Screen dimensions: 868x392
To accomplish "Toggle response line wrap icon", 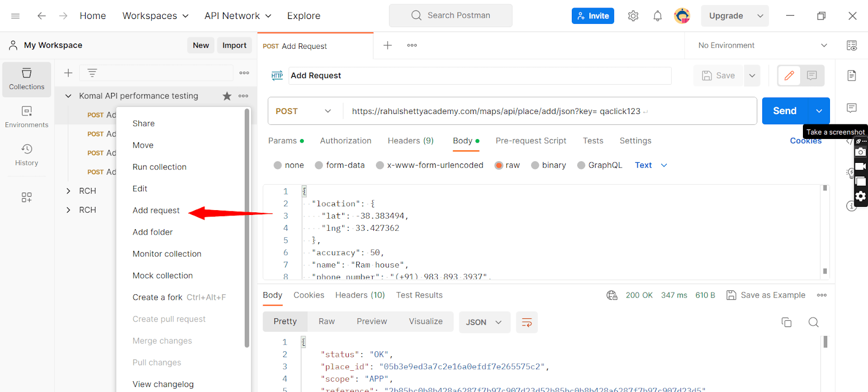I will 527,323.
